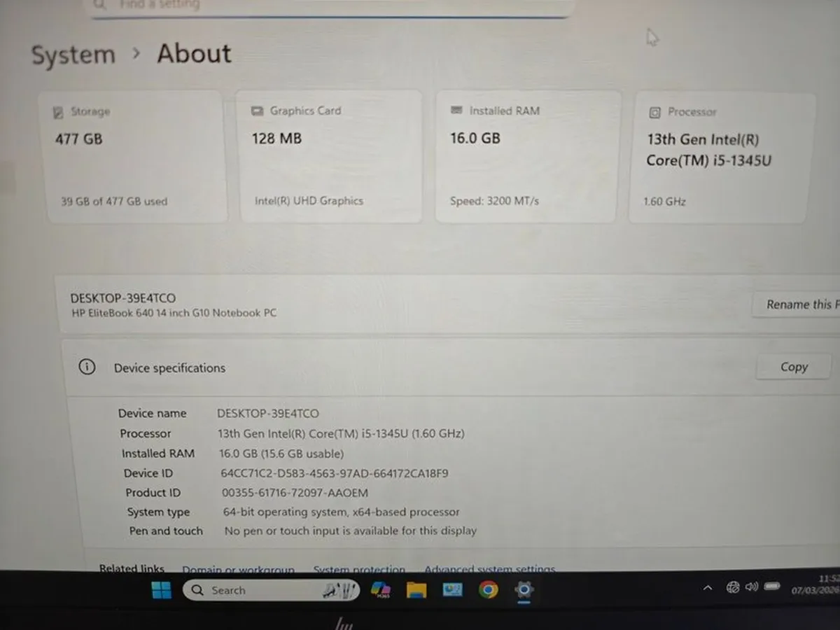Copy the device specifications
The height and width of the screenshot is (630, 840).
coord(793,366)
